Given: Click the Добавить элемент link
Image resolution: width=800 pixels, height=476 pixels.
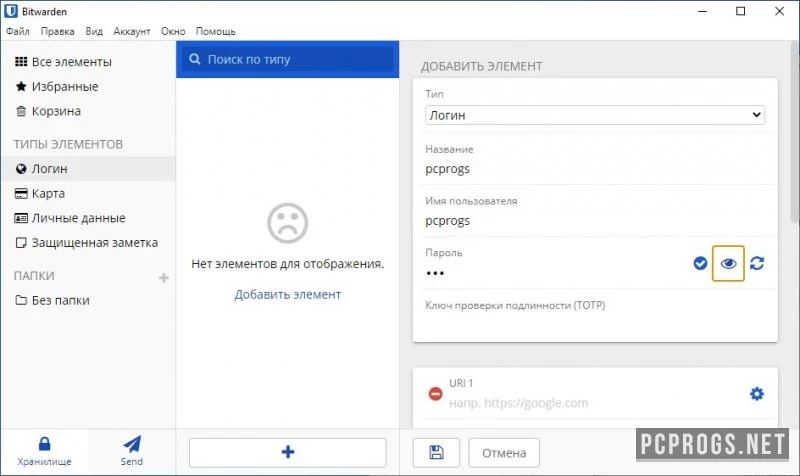Looking at the screenshot, I should pyautogui.click(x=288, y=294).
